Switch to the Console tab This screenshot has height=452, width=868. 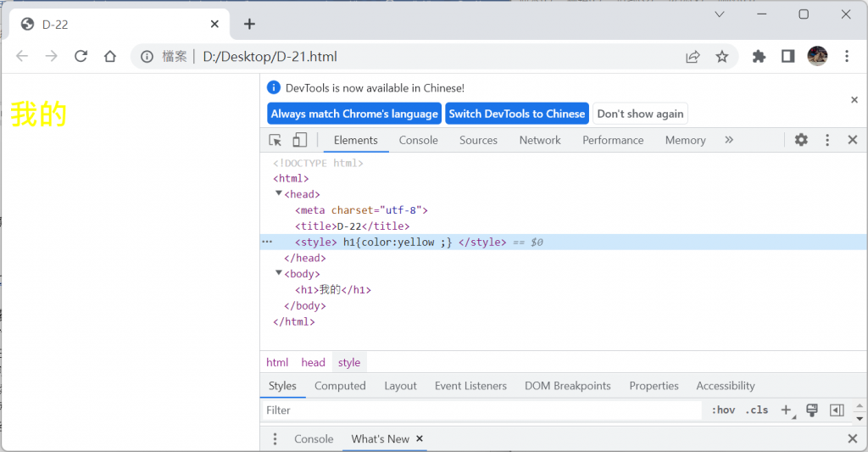point(419,140)
